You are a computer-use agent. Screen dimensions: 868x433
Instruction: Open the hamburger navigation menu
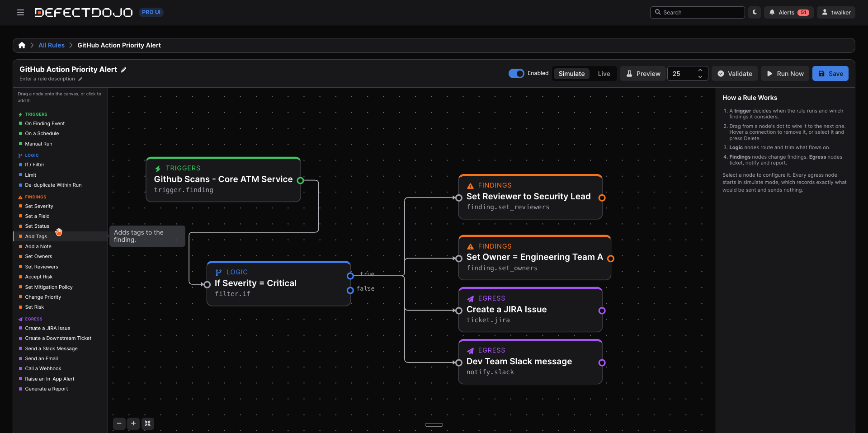[20, 13]
